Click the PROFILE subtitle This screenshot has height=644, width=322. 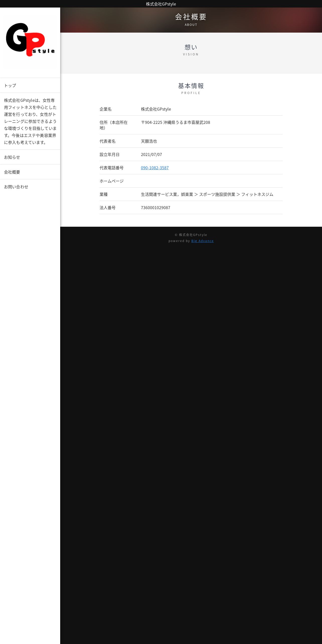191,93
